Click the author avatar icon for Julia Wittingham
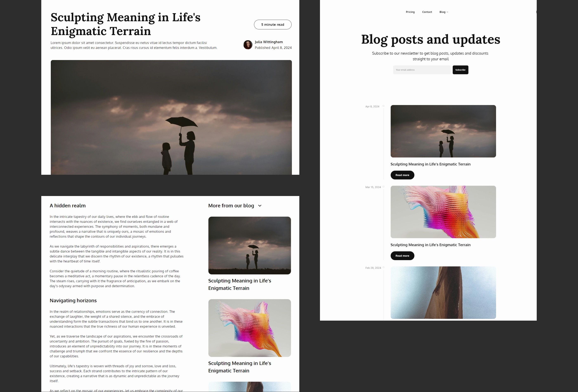Image resolution: width=578 pixels, height=392 pixels. pos(248,45)
